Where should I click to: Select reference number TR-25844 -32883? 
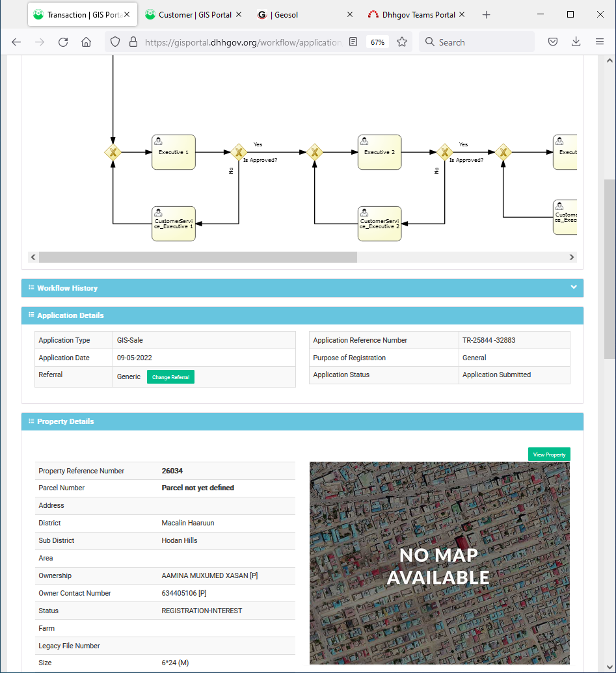[x=489, y=340]
